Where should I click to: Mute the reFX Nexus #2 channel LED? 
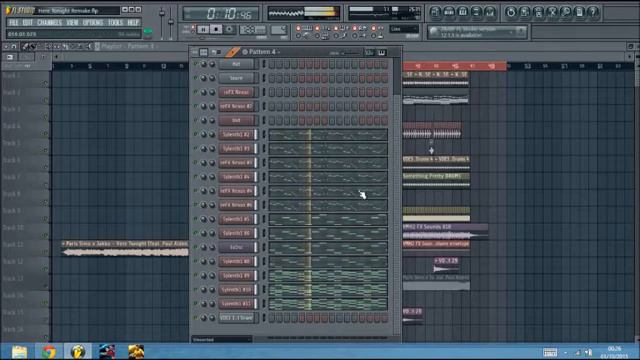(196, 106)
